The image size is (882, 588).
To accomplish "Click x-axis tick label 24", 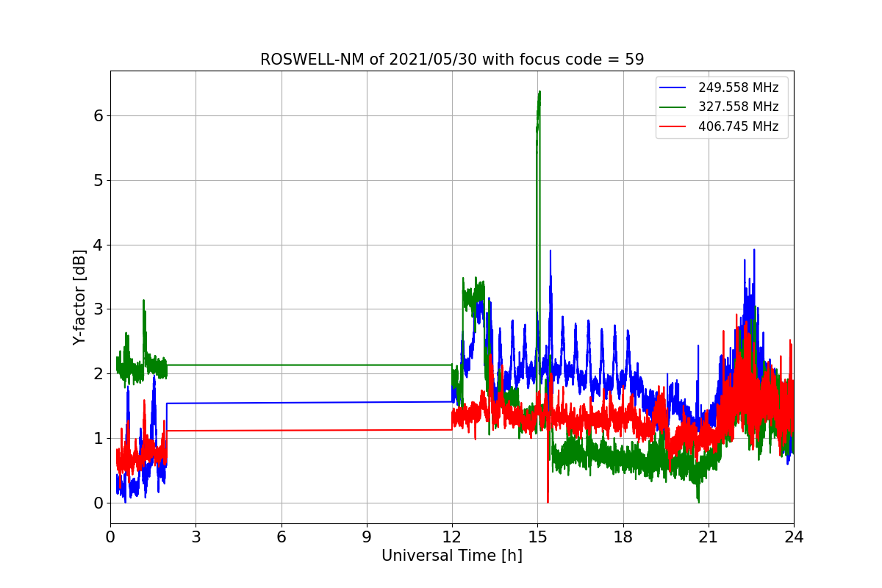I will tap(794, 537).
